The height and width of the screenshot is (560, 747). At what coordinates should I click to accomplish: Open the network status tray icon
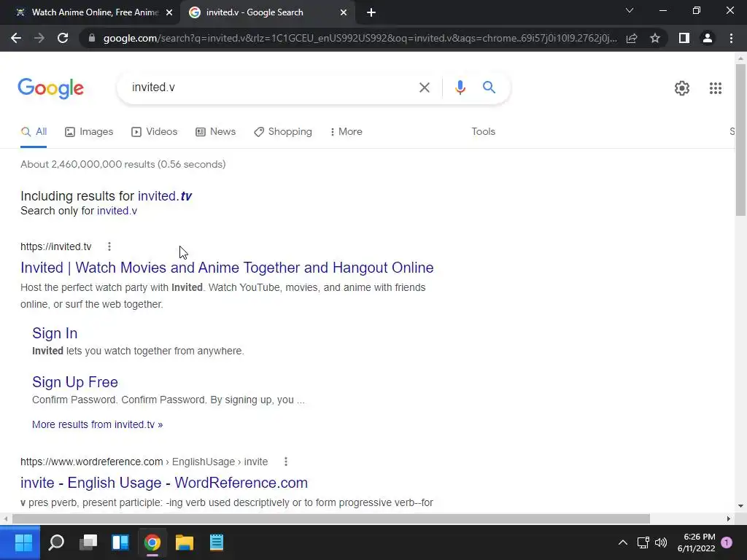click(x=643, y=542)
